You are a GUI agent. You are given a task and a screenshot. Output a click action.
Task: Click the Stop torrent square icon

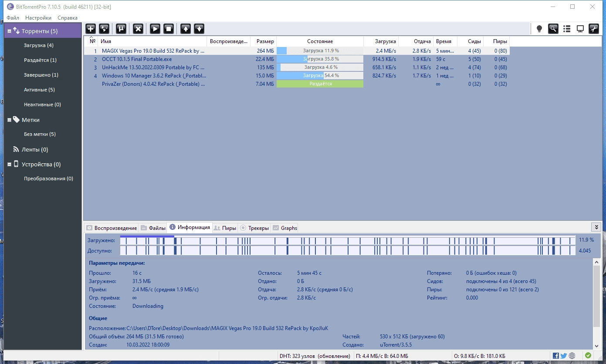pos(169,29)
